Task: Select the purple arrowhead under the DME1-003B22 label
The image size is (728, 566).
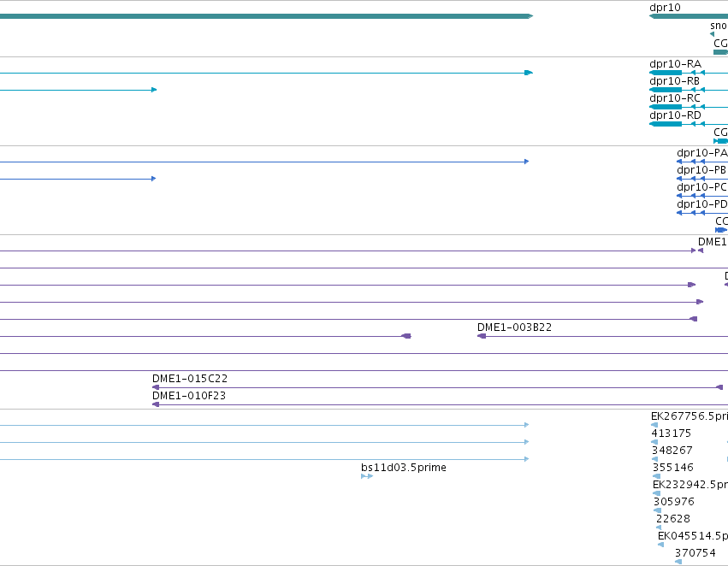Action: click(x=482, y=336)
